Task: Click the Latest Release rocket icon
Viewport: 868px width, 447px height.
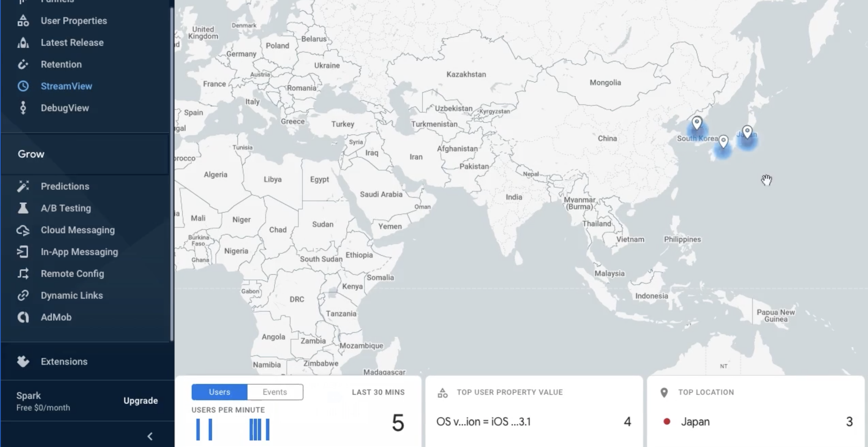Action: pos(23,43)
